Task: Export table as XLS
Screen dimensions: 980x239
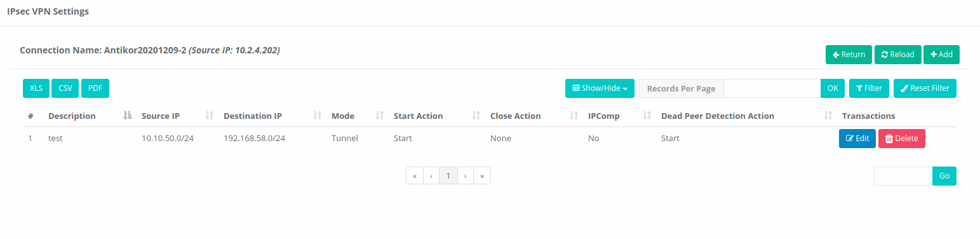Action: coord(36,88)
